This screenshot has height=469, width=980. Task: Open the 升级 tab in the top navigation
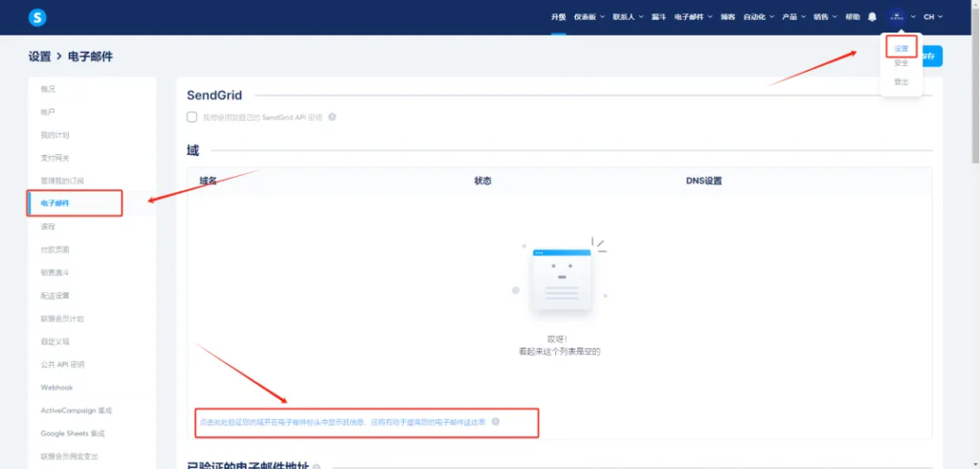tap(558, 17)
